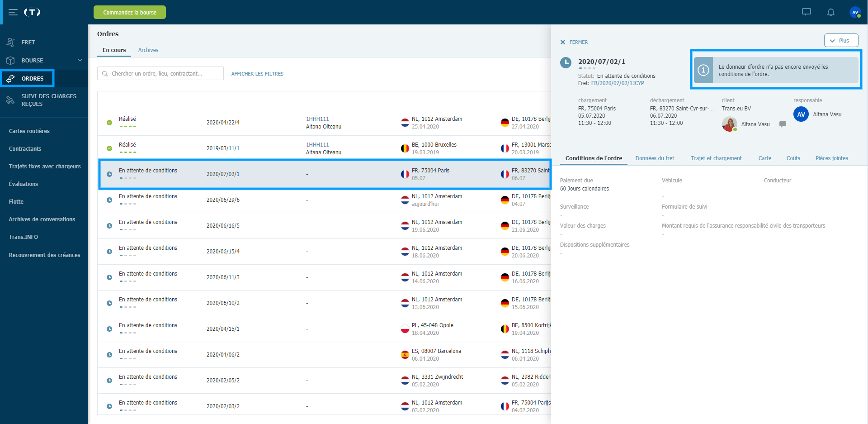This screenshot has height=424, width=868.
Task: Open the Coûts tab
Action: click(793, 158)
